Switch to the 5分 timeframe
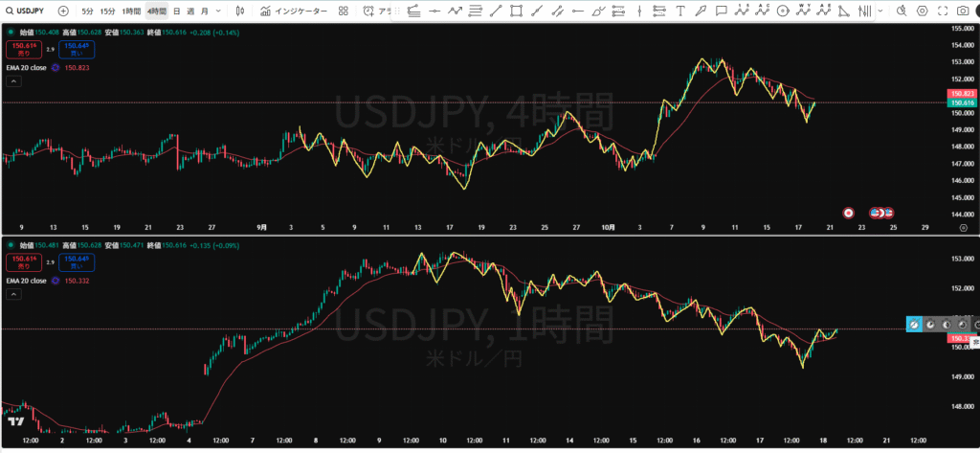 [87, 11]
